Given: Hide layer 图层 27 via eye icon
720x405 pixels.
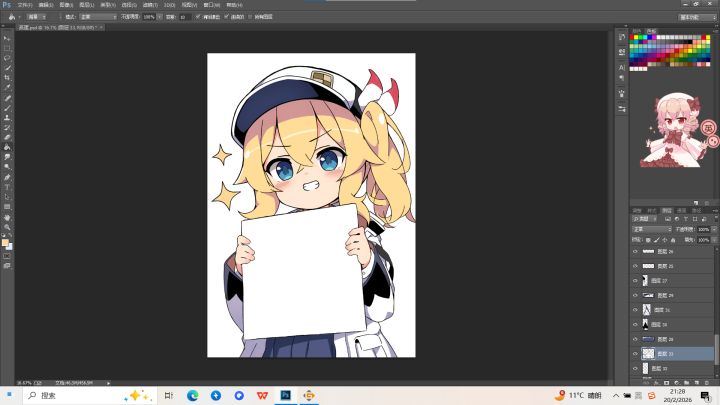Looking at the screenshot, I should click(x=636, y=281).
